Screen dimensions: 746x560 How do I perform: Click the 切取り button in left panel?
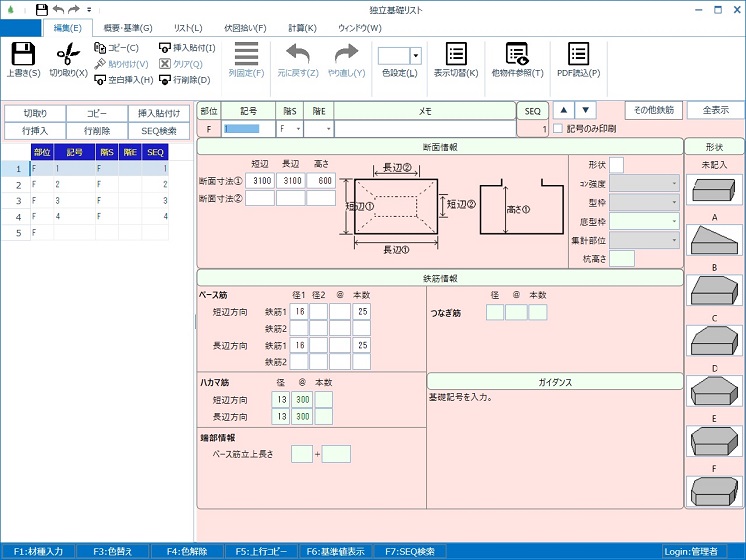(x=35, y=113)
